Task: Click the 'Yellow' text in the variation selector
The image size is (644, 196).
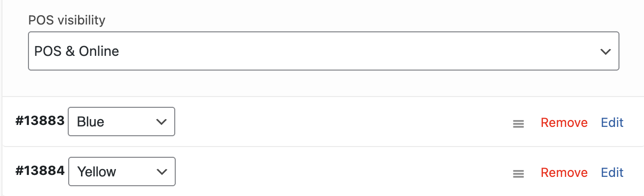Action: 97,172
